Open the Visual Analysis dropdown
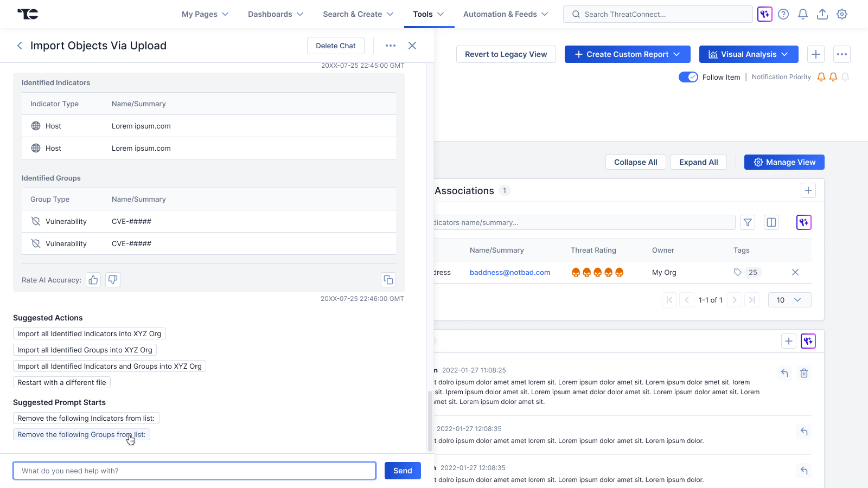868x488 pixels. (748, 54)
